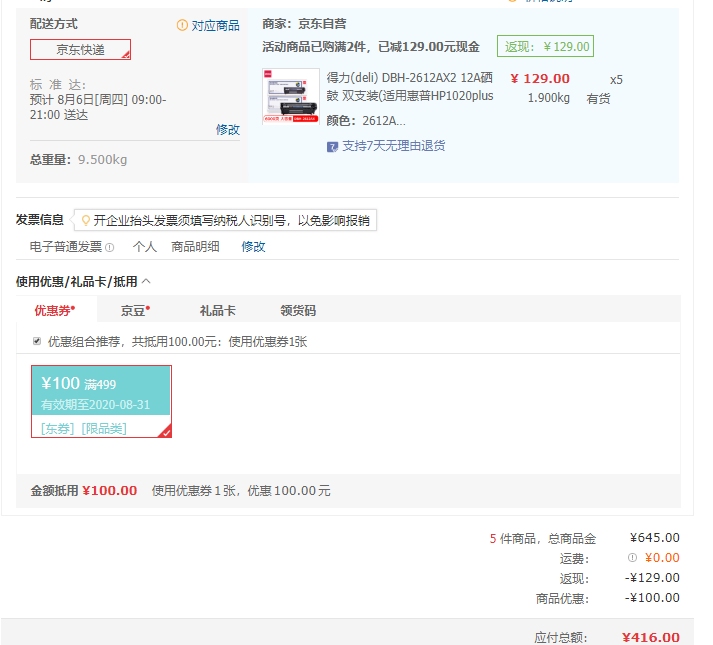Image resolution: width=713 pixels, height=645 pixels.
Task: Open the 对应商品 link
Action: [x=216, y=25]
